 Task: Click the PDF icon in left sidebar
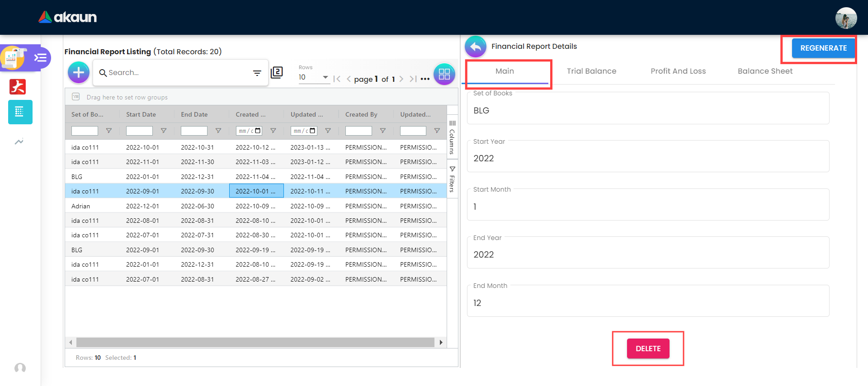coord(18,86)
